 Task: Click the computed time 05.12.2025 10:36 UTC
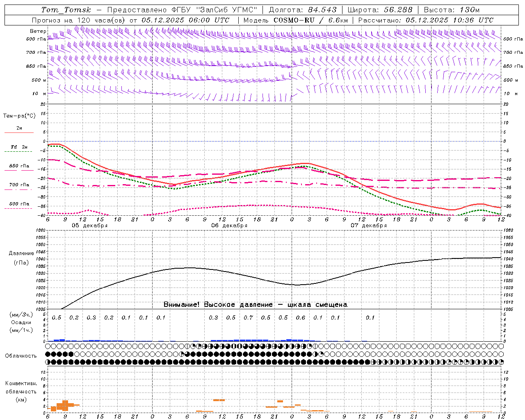450,20
